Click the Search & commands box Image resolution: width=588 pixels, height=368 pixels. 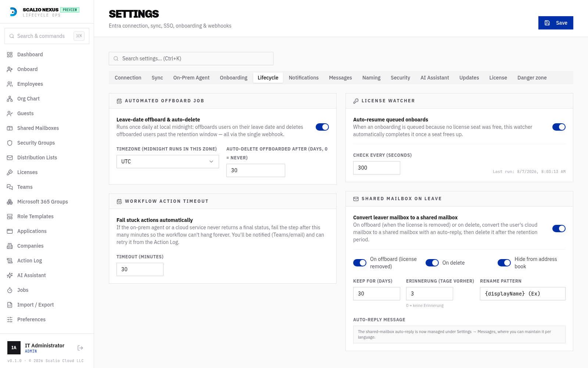[x=47, y=36]
